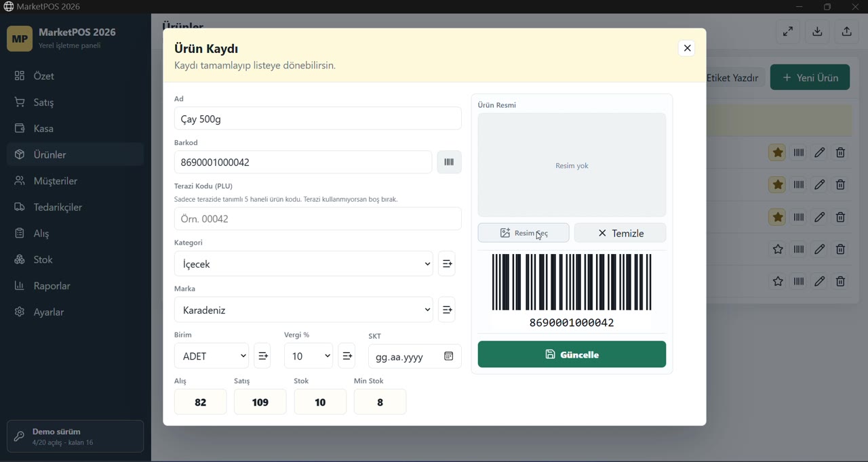This screenshot has width=868, height=462.
Task: Open Alış in the sidebar
Action: [x=75, y=233]
